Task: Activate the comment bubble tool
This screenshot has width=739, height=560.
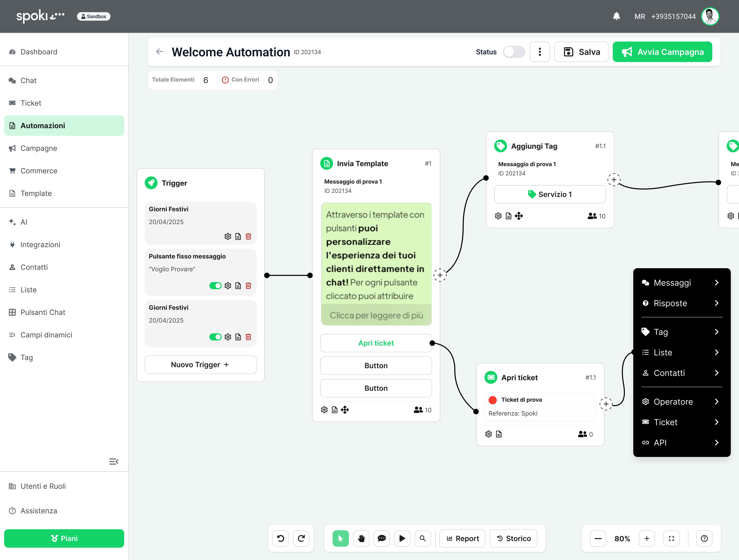Action: click(x=382, y=538)
